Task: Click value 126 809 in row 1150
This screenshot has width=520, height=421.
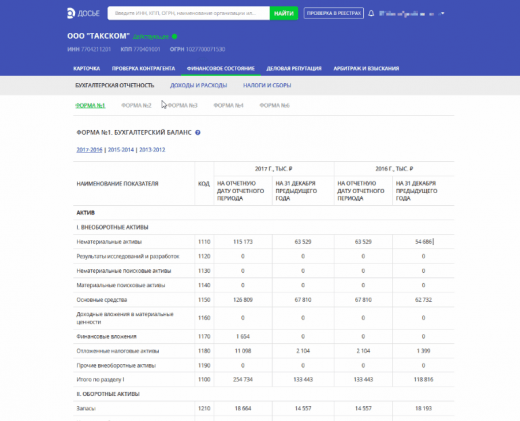Action: click(243, 300)
